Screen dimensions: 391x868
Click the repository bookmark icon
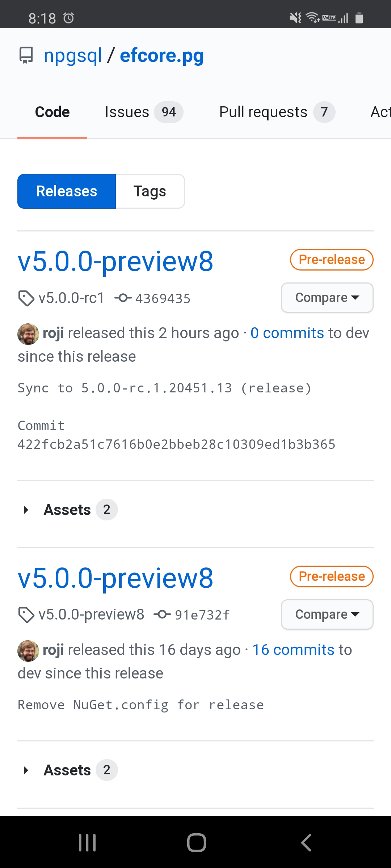pos(26,55)
